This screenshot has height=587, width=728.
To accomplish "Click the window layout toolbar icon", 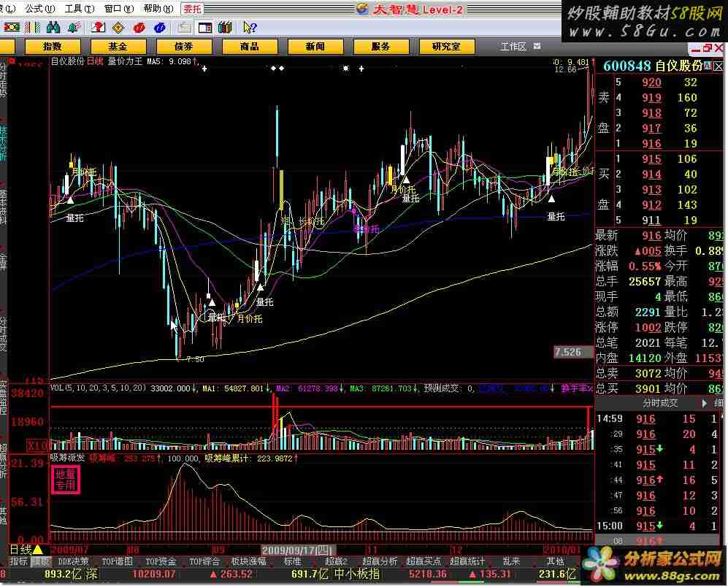I will pos(204,28).
